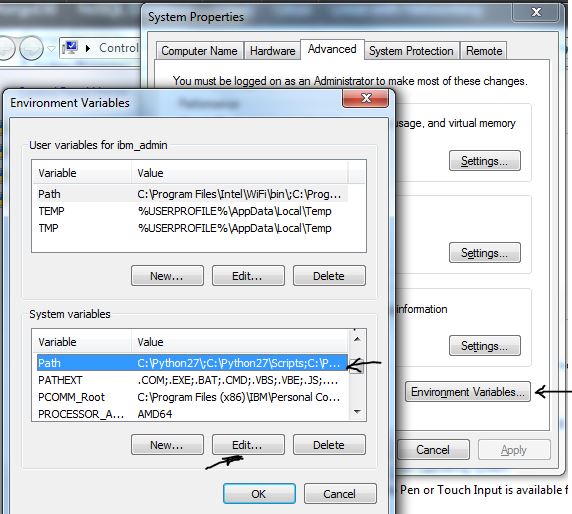This screenshot has height=514, width=572.
Task: Click the forward navigation arrow button
Action: pos(31,48)
